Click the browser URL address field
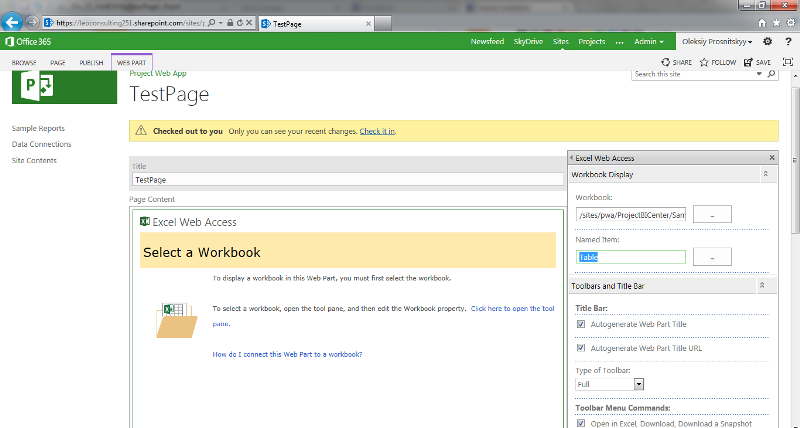This screenshot has height=428, width=800. (x=129, y=23)
